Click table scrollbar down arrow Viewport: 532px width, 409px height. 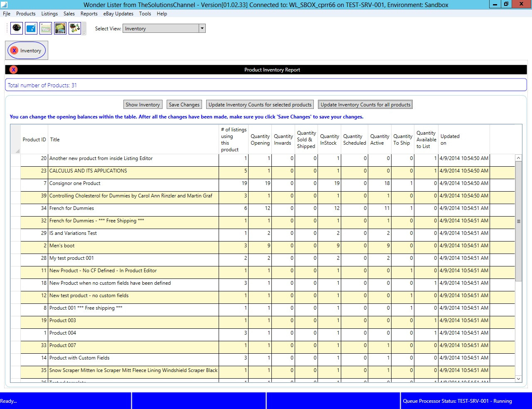tap(518, 379)
